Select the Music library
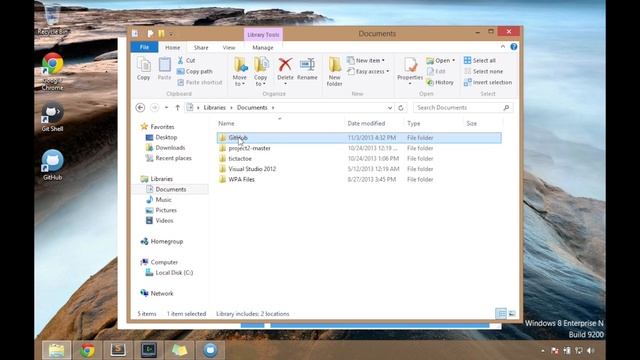 coord(163,200)
